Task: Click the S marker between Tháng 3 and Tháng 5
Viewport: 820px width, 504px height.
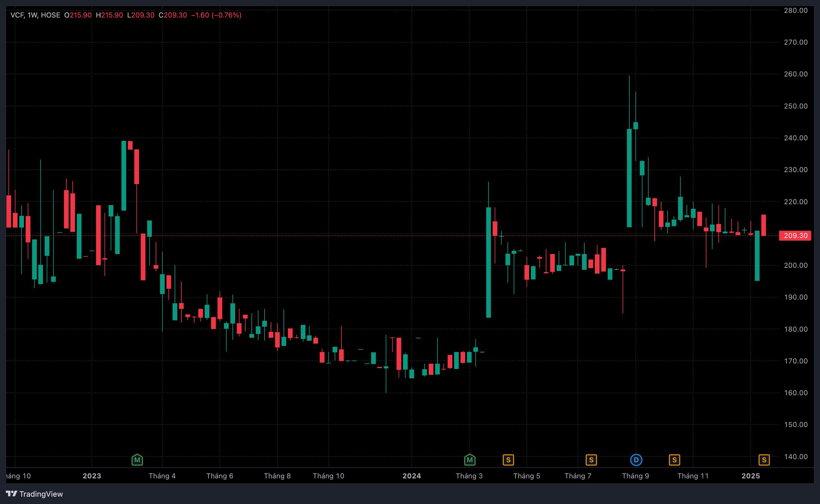Action: click(x=508, y=460)
